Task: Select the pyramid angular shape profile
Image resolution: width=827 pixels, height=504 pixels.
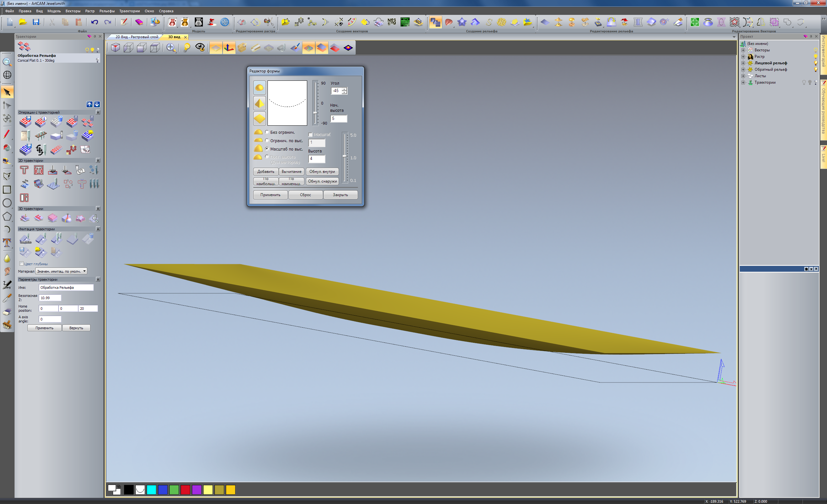Action: tap(259, 103)
